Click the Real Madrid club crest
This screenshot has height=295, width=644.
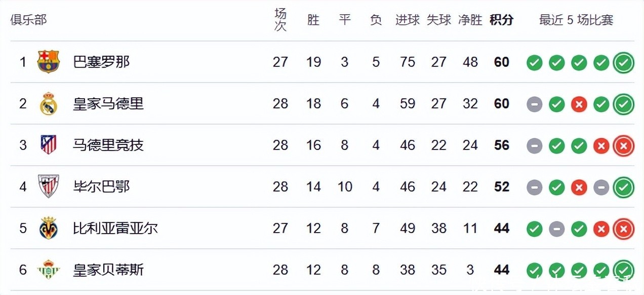(x=49, y=103)
